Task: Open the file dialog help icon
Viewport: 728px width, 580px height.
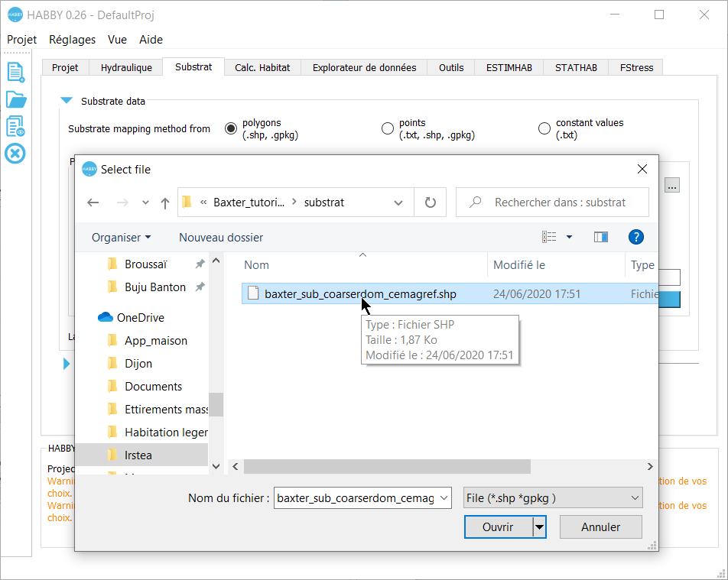Action: tap(635, 238)
